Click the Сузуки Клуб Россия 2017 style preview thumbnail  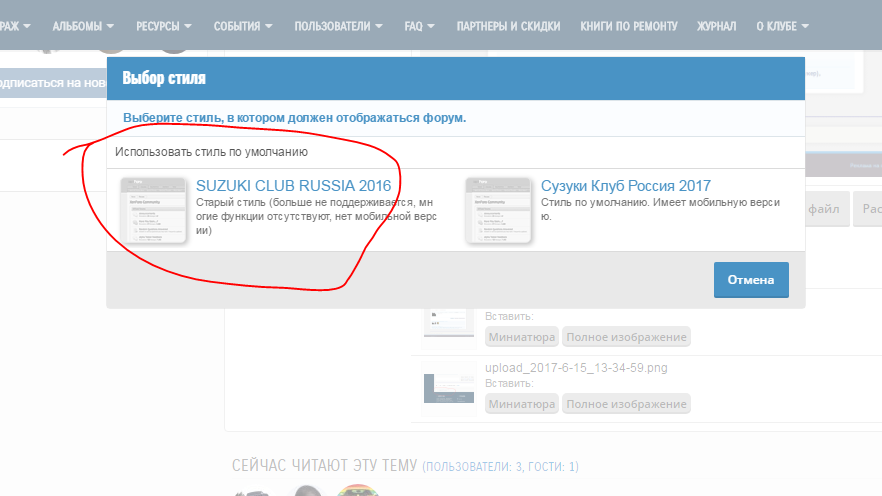(498, 210)
